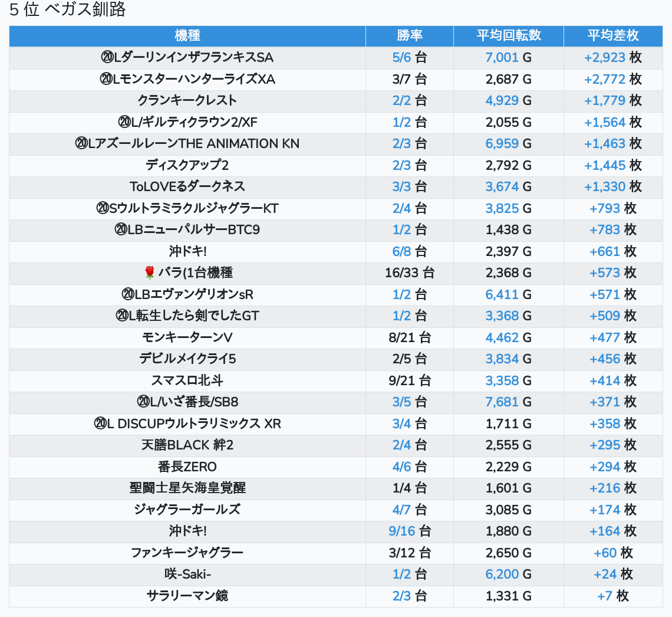This screenshot has width=672, height=617.
Task: Click the spin count "4,929 G"
Action: click(x=509, y=101)
